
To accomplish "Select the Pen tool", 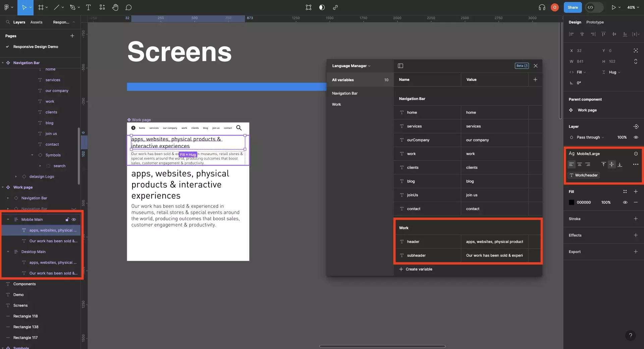I will click(72, 7).
